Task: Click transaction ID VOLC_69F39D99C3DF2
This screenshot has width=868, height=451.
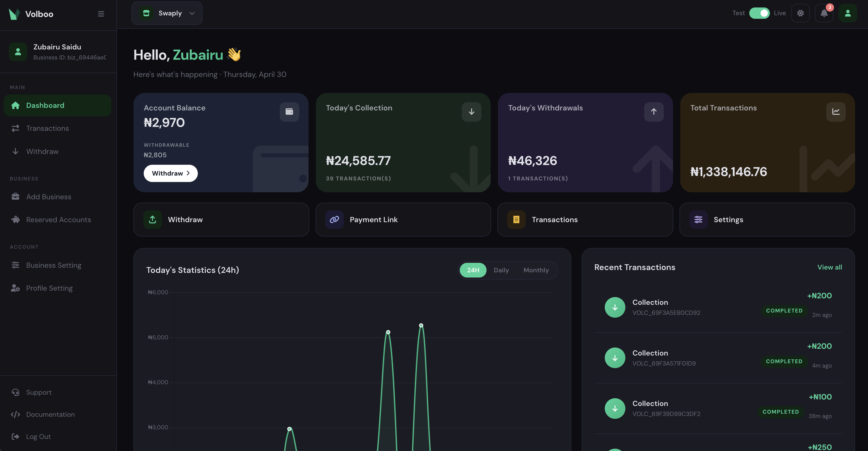Action: point(666,414)
